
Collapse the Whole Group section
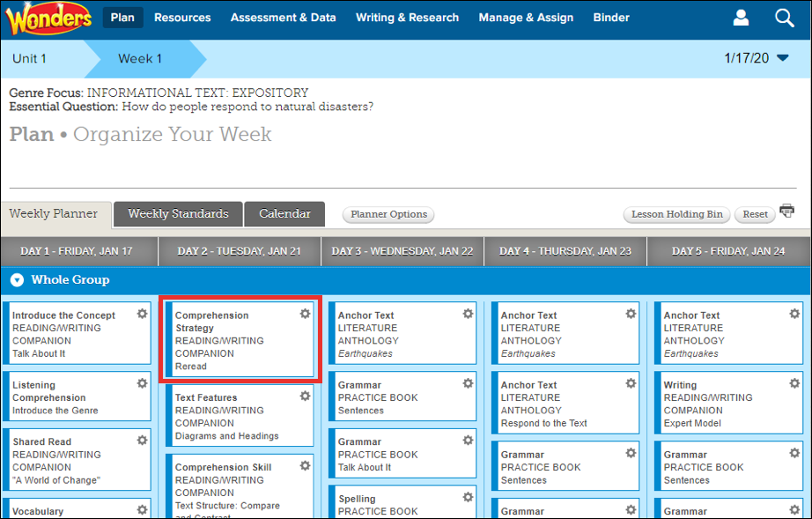[16, 280]
